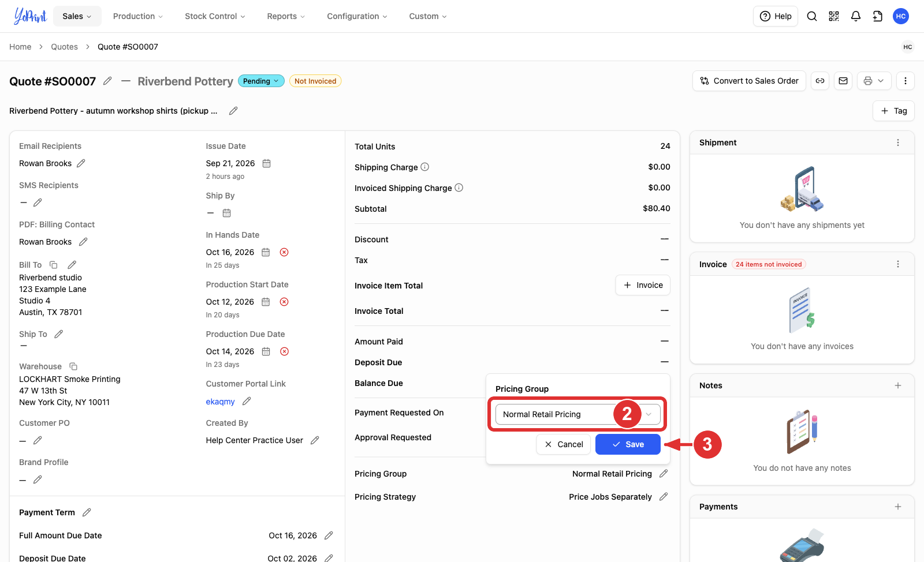Open Production Due Date calendar
Image resolution: width=924 pixels, height=562 pixels.
click(x=266, y=351)
